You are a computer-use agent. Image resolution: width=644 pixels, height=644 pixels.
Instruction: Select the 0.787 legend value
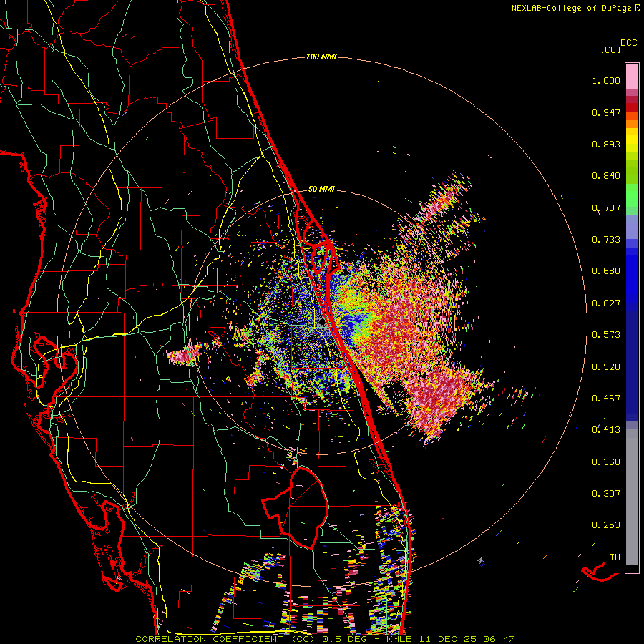(x=606, y=208)
